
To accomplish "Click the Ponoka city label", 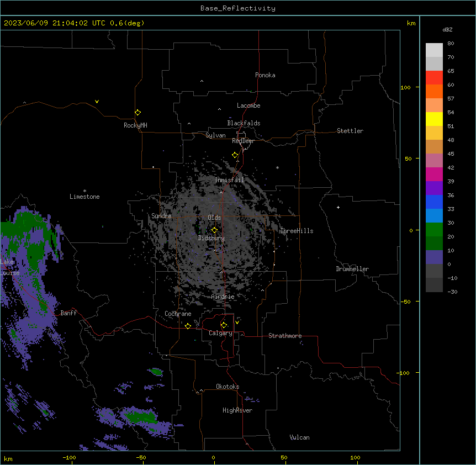I will pos(265,75).
